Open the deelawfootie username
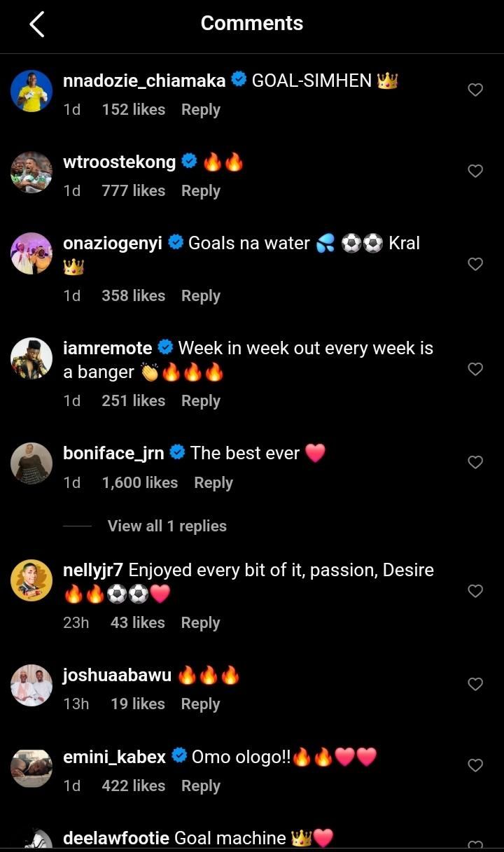This screenshot has width=504, height=852. coord(116,838)
